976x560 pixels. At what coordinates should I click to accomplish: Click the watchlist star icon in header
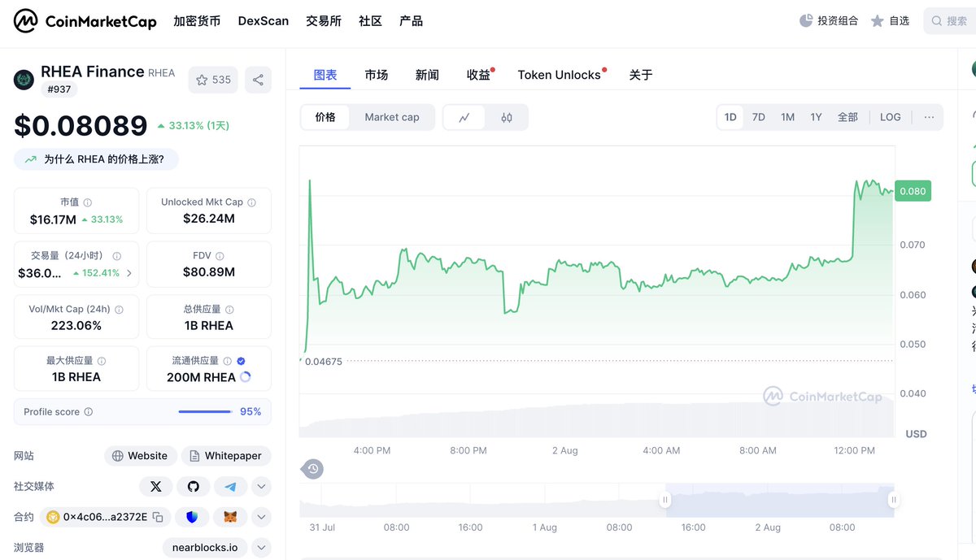(x=877, y=20)
